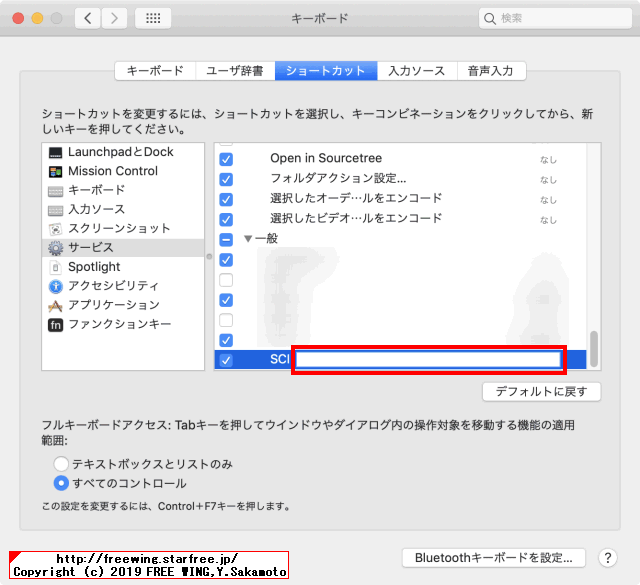Click the LaunchpadとDock row label
Viewport: 640px width, 585px height.
click(x=120, y=152)
